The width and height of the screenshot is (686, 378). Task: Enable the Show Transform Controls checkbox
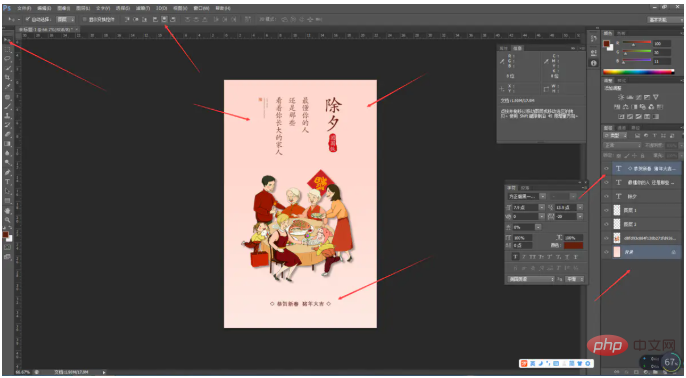coord(85,19)
